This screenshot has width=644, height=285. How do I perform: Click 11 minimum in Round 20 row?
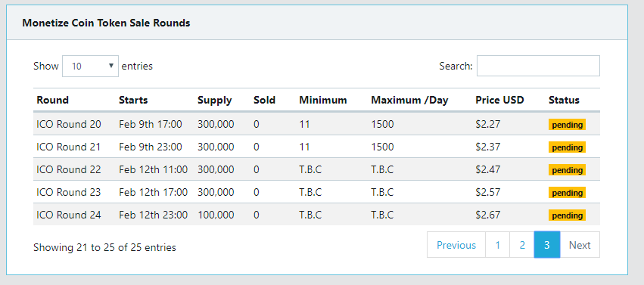pos(304,124)
